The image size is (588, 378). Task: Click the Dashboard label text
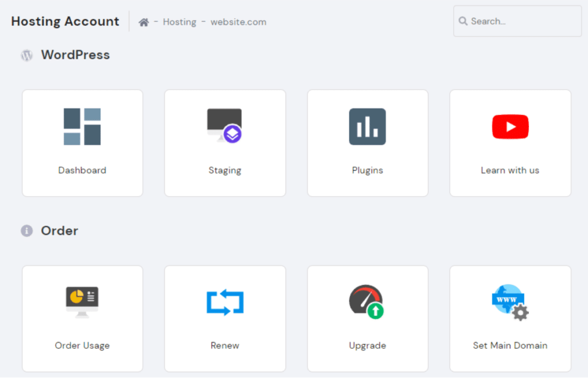[82, 170]
